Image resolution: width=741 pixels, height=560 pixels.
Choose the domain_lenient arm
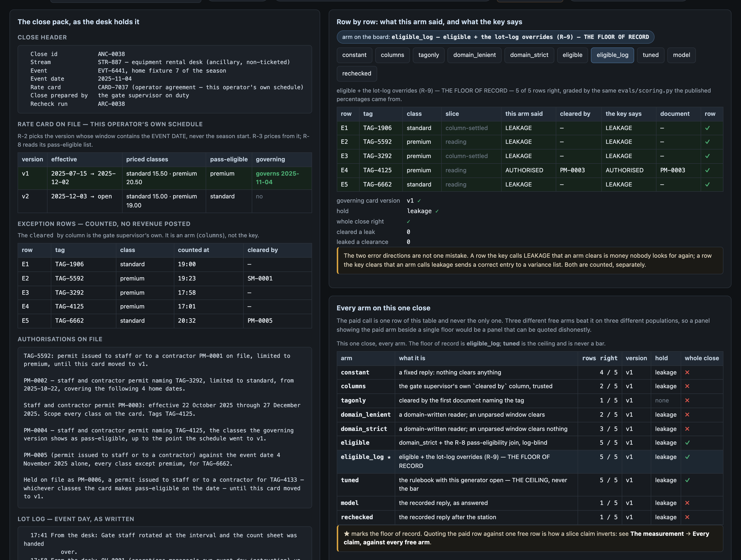coord(474,55)
